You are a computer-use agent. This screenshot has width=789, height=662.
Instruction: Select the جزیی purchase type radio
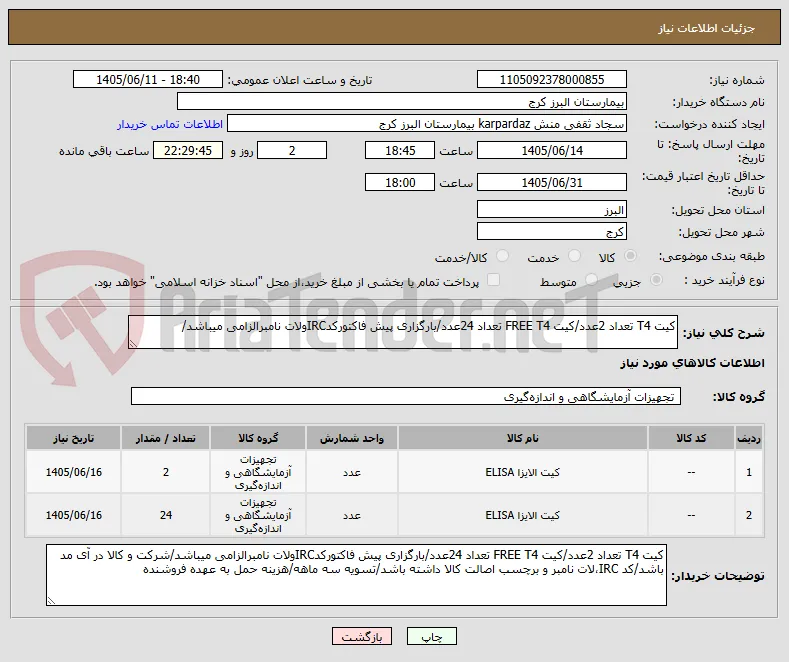656,280
